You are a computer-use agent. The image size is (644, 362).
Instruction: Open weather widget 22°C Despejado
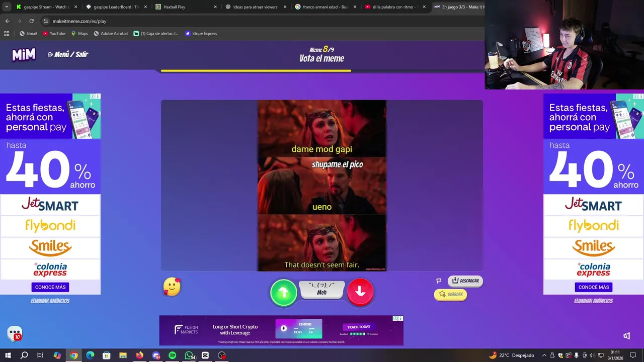coord(511,355)
